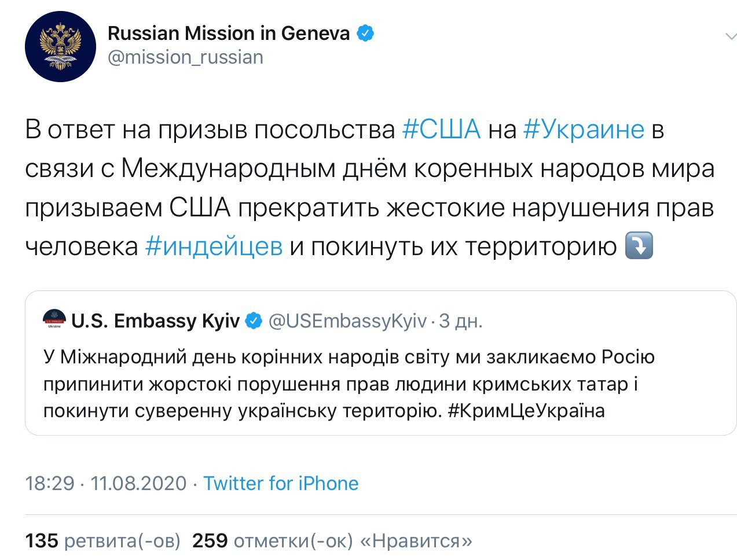Click the 18:29 · 11.08.2020 timestamp
The image size is (737, 560).
point(106,483)
